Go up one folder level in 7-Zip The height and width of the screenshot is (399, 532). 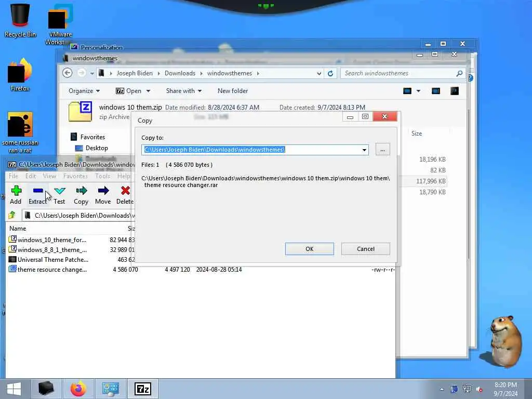tap(12, 215)
